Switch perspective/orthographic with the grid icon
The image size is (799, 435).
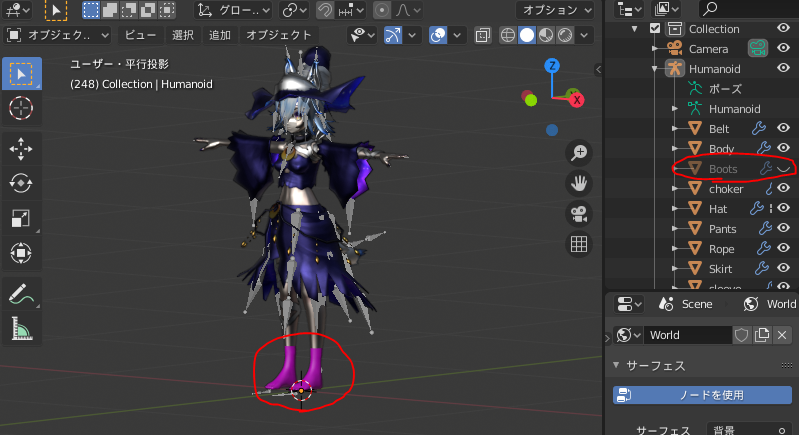tap(579, 244)
